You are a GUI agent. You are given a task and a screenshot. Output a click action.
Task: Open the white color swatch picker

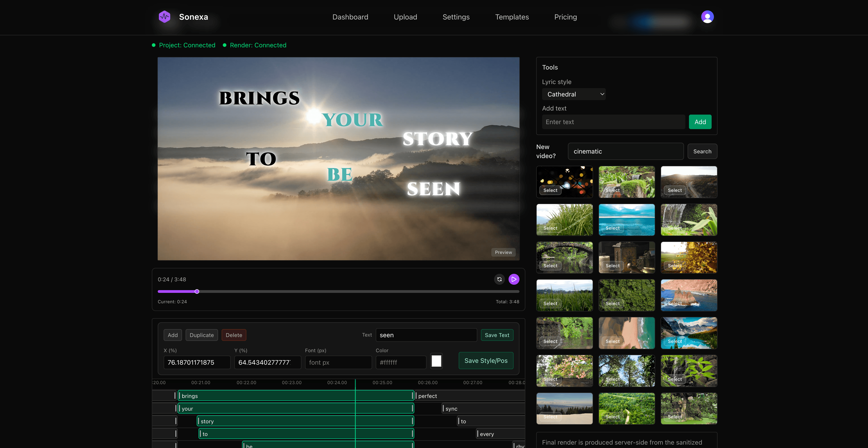[436, 361]
